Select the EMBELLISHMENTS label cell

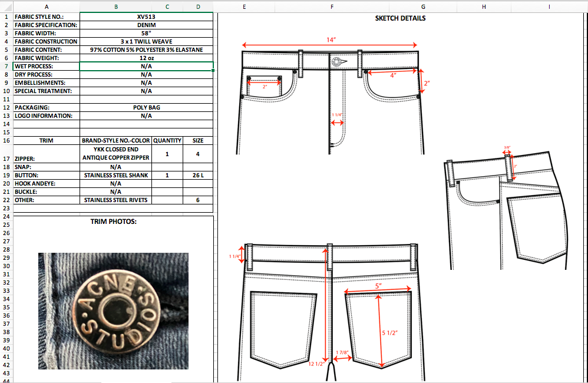(47, 83)
